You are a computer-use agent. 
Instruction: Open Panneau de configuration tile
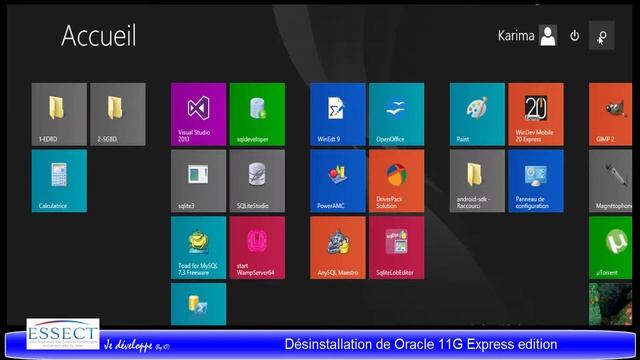pyautogui.click(x=536, y=181)
